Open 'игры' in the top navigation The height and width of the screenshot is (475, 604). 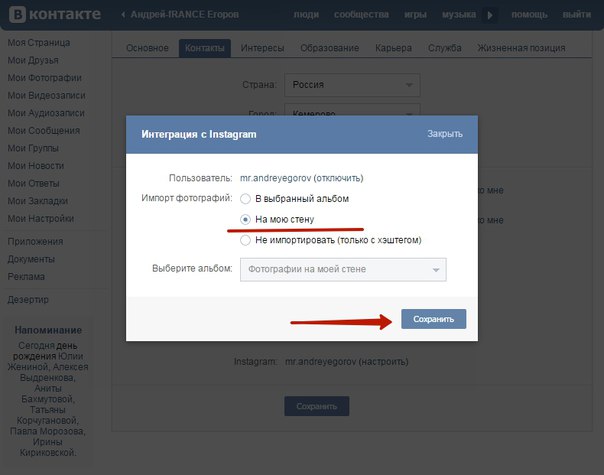(415, 15)
